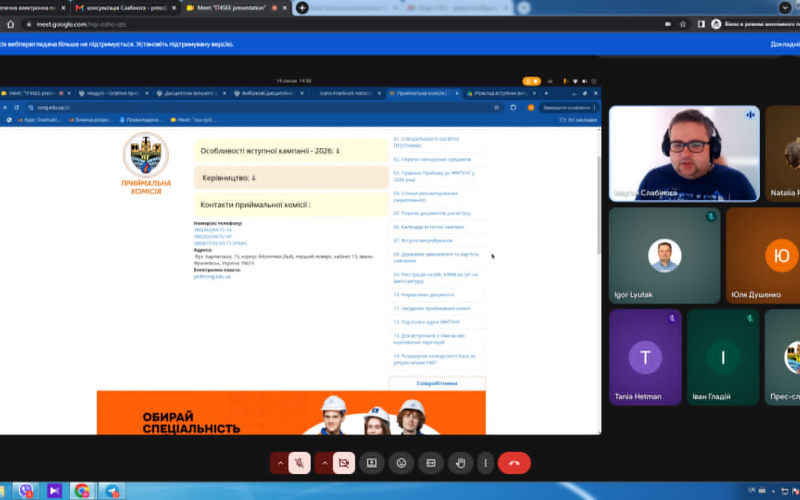Open the share screen option
The height and width of the screenshot is (500, 800).
(372, 463)
